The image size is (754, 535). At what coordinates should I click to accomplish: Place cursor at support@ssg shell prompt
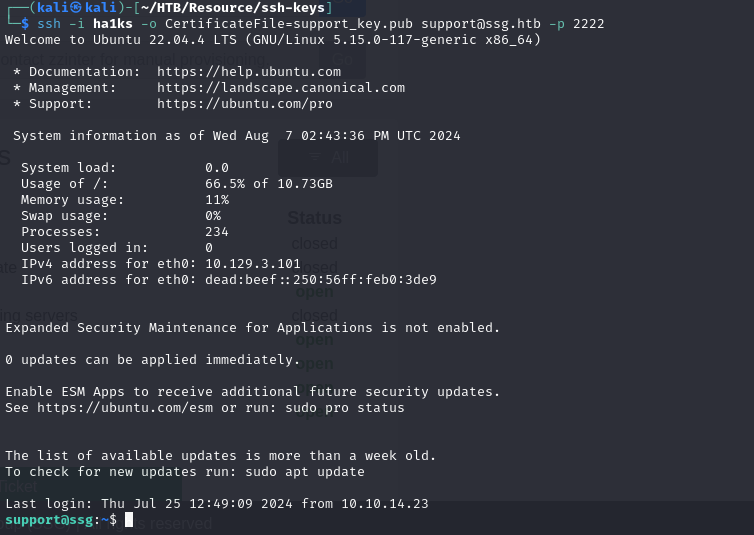(61, 520)
